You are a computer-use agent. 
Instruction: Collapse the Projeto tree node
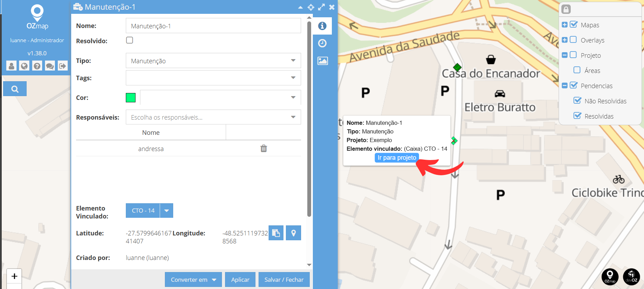tap(564, 55)
